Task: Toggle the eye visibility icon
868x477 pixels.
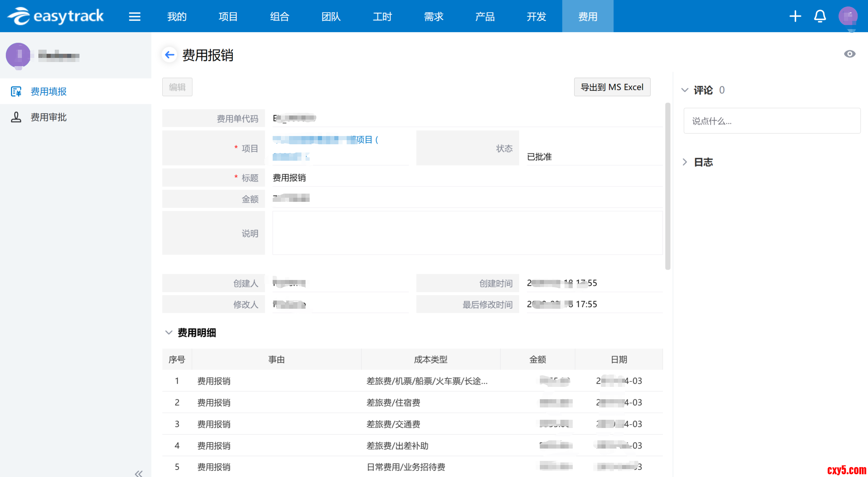Action: (x=850, y=54)
